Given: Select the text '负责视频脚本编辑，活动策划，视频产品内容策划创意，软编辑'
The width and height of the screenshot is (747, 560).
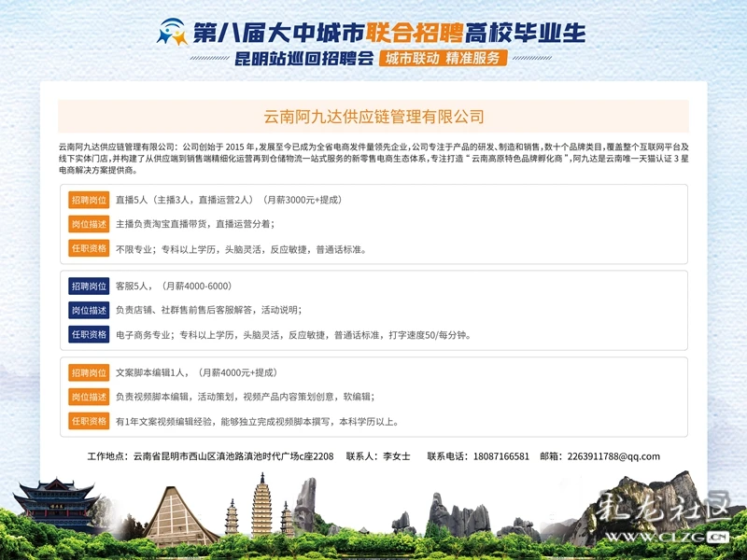Looking at the screenshot, I should pyautogui.click(x=245, y=398).
